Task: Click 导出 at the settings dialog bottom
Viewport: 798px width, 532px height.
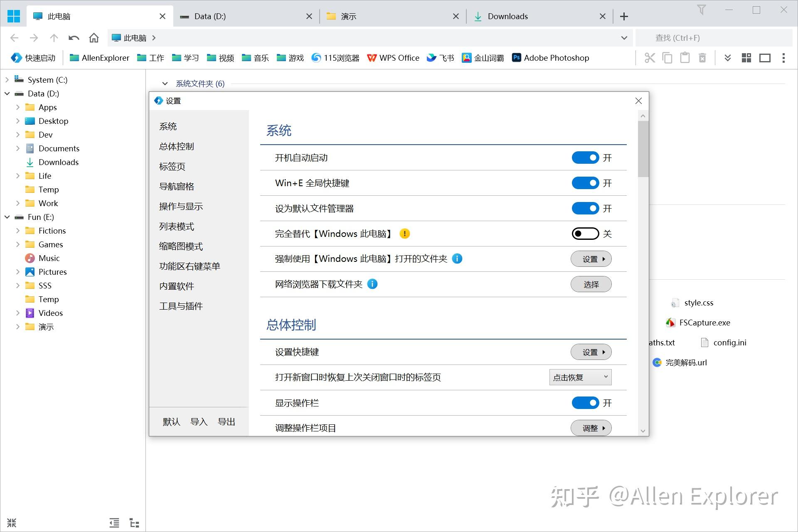Action: point(226,421)
